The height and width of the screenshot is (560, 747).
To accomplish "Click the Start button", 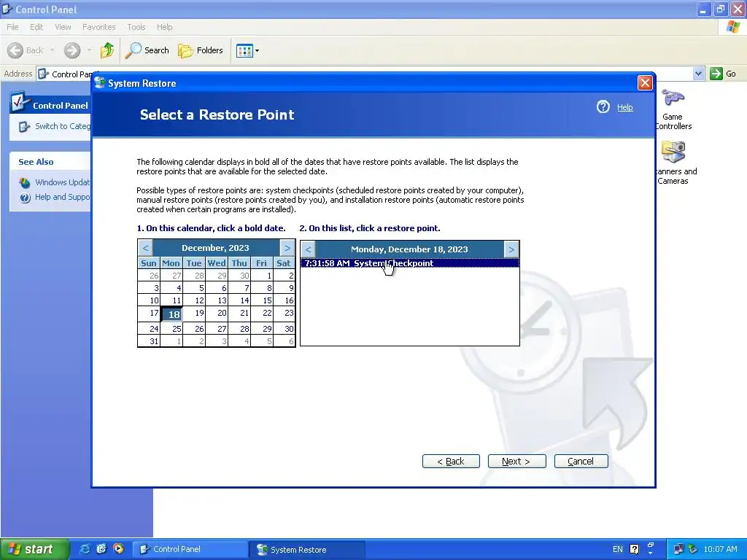I will click(34, 549).
